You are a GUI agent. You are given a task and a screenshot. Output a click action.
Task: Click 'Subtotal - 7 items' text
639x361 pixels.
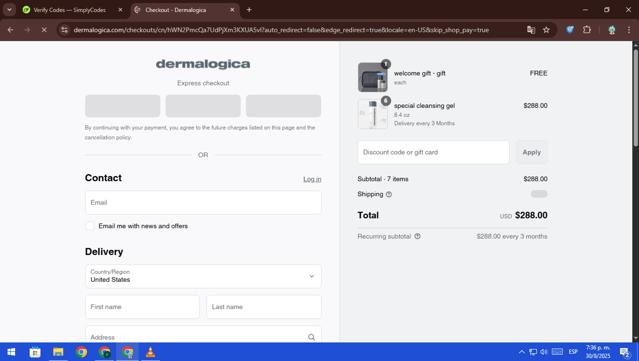click(383, 179)
